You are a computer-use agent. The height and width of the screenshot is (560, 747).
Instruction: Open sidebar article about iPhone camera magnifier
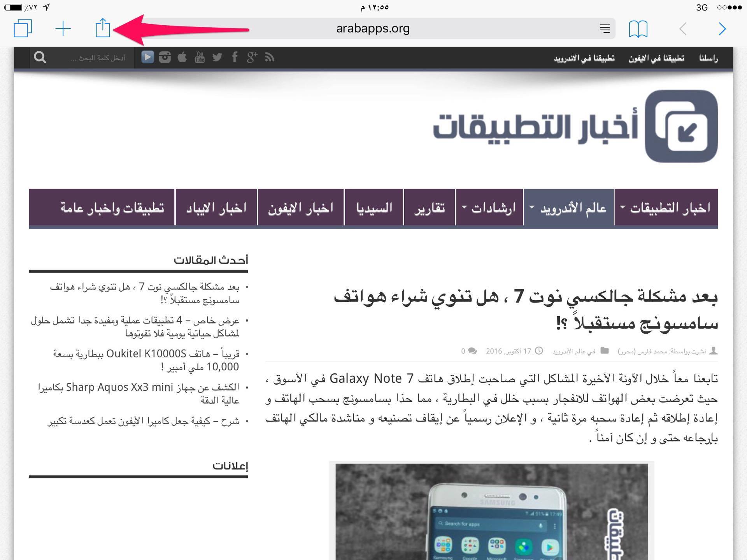144,421
